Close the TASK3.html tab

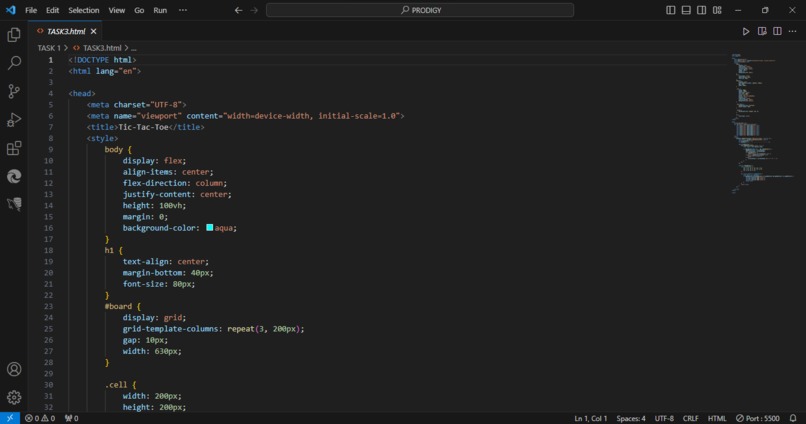pyautogui.click(x=94, y=31)
